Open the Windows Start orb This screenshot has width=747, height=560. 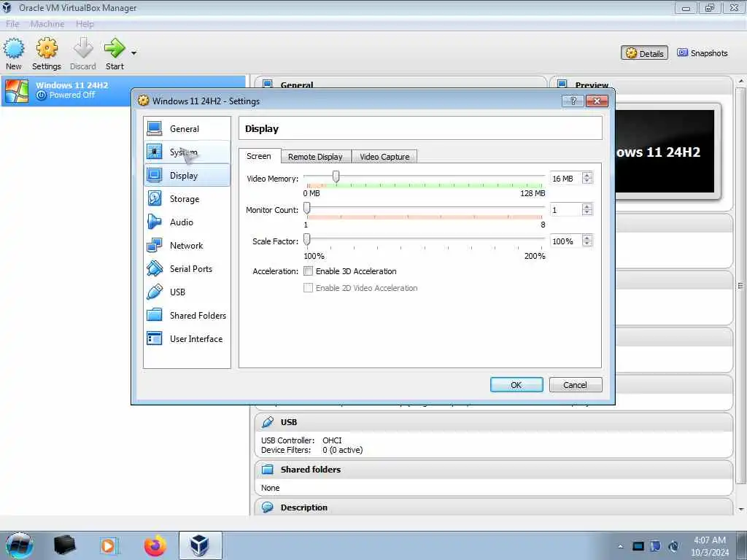coord(20,545)
